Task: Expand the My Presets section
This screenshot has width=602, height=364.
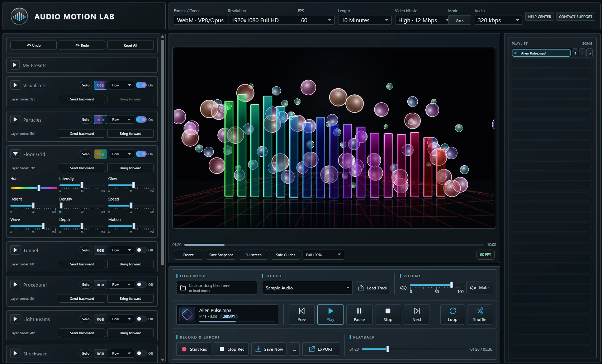Action: click(x=15, y=65)
